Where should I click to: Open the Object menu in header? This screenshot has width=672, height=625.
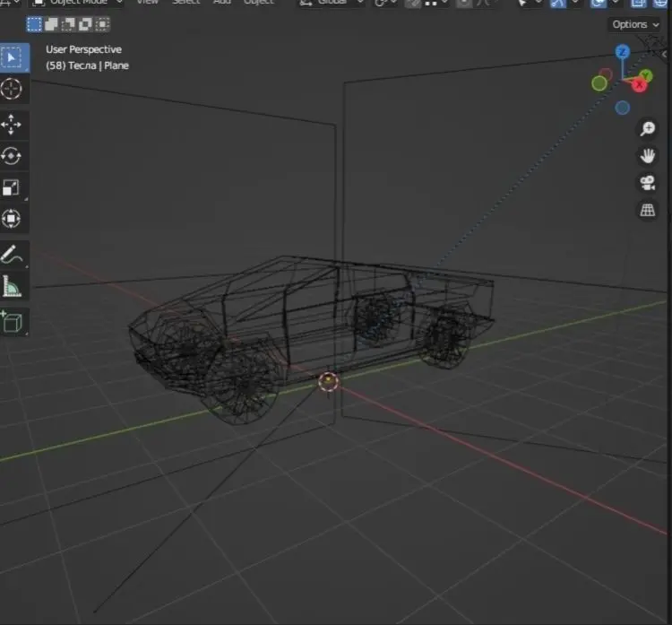tap(258, 3)
